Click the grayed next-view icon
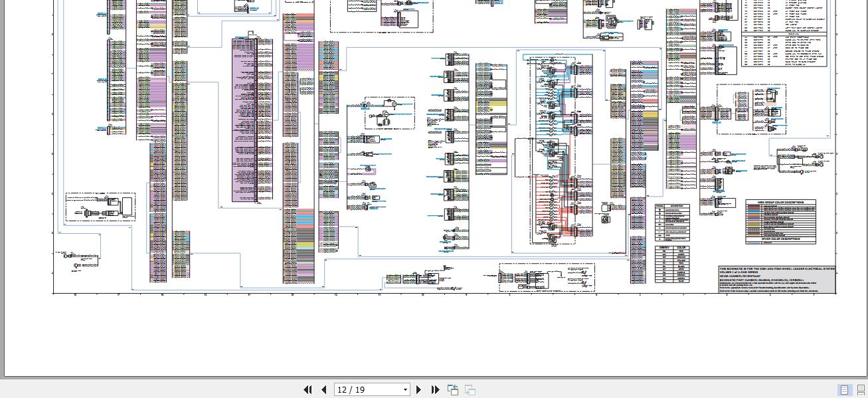Screen dimensions: 868x398 tap(470, 390)
